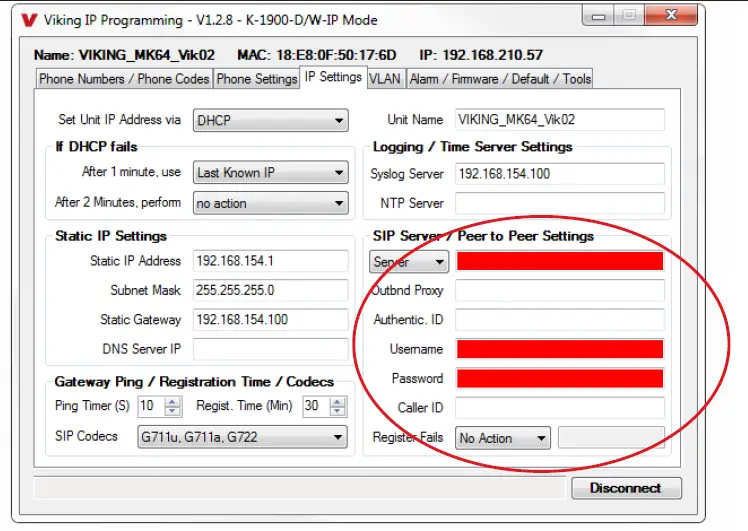
Task: Open the Phone Settings tab
Action: click(x=257, y=79)
